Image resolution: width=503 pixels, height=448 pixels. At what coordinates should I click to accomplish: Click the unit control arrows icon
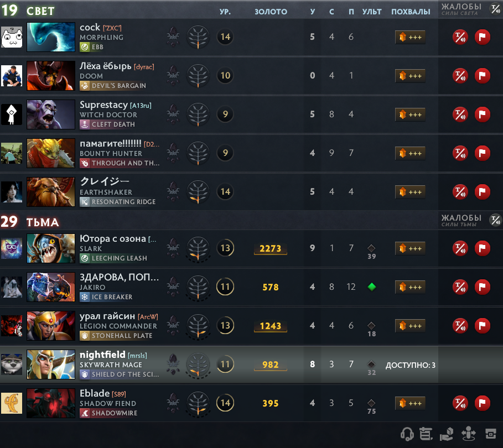[x=468, y=434]
